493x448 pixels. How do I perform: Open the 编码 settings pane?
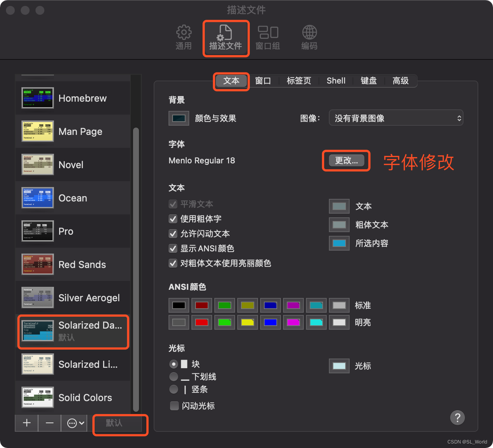[309, 37]
